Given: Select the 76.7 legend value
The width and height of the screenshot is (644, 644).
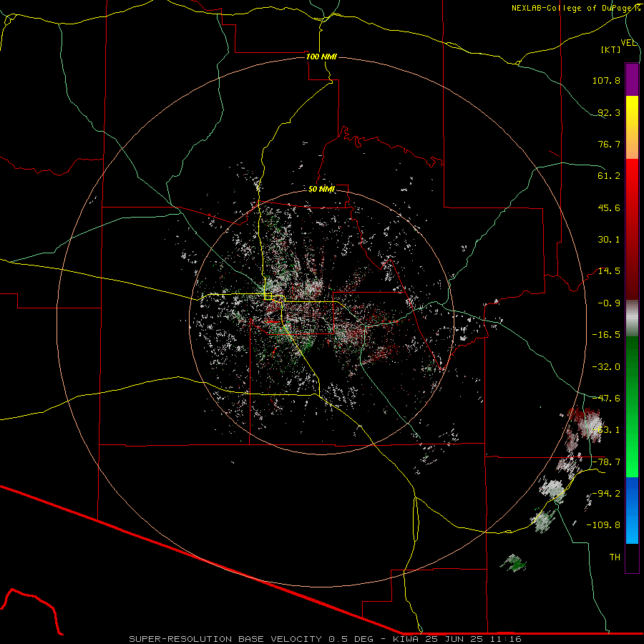Looking at the screenshot, I should (609, 144).
